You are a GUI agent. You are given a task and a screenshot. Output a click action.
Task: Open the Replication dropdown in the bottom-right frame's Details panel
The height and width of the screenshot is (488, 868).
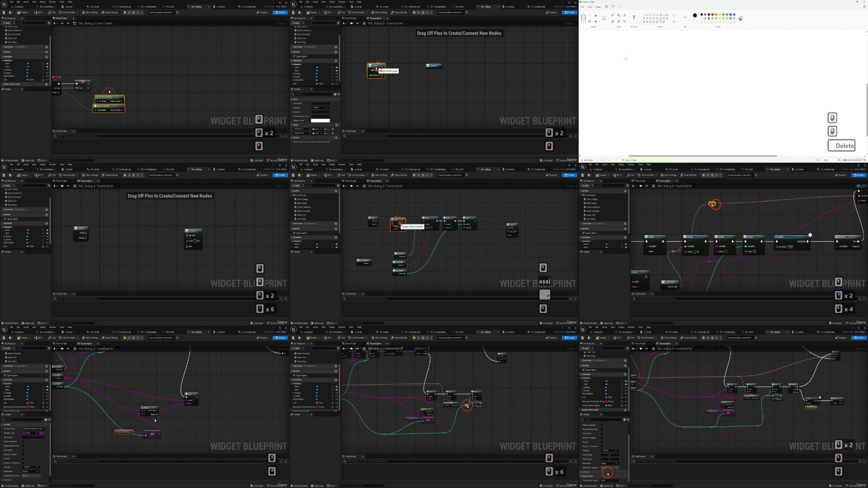click(x=610, y=463)
